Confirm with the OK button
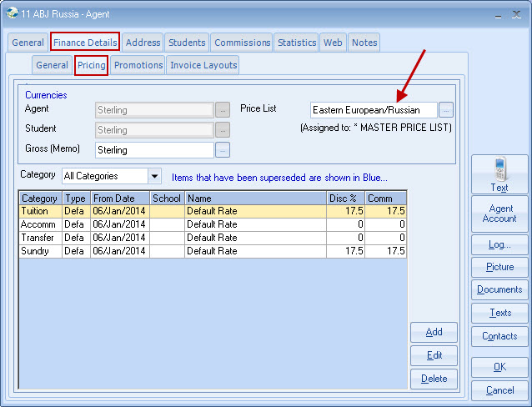The width and height of the screenshot is (532, 407). click(x=499, y=366)
